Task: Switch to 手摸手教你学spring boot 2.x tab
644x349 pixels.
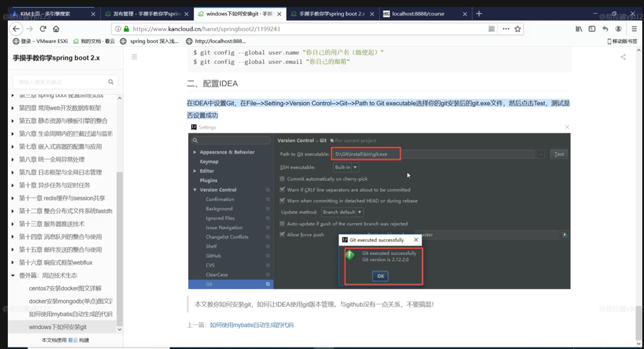Action: pos(332,14)
